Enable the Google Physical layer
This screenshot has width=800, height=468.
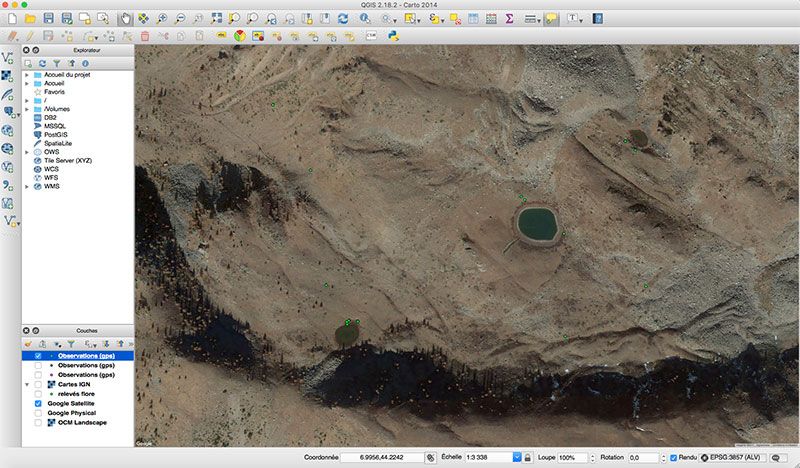38,412
